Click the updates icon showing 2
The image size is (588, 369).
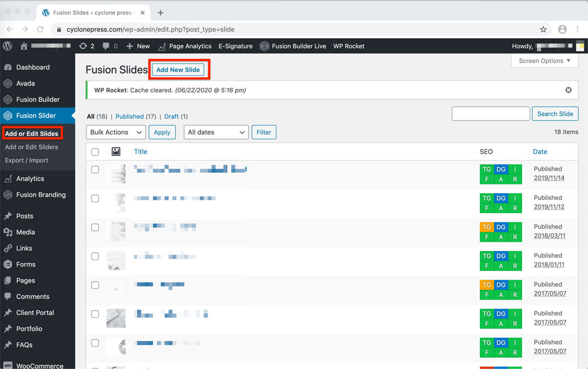83,46
